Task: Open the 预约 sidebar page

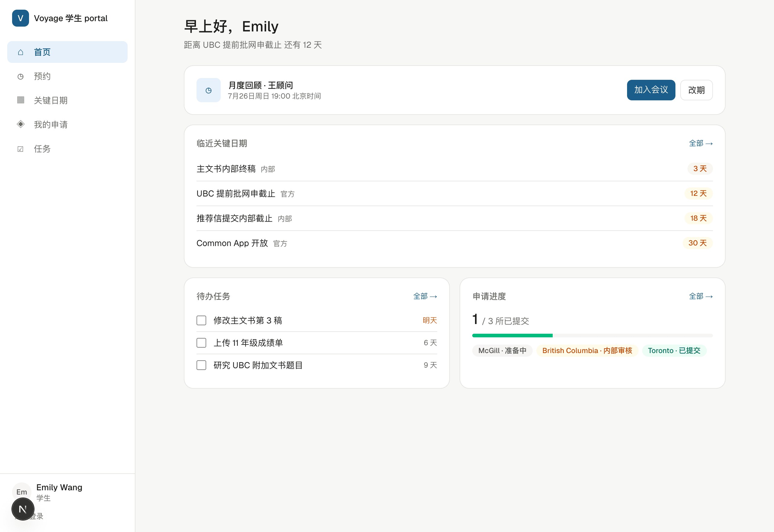Action: coord(67,76)
